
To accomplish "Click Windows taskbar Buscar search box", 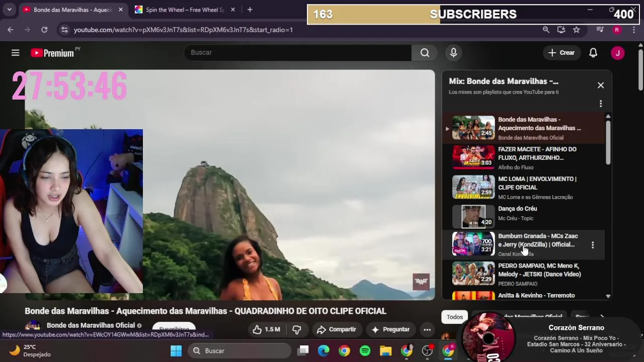I will 240,351.
